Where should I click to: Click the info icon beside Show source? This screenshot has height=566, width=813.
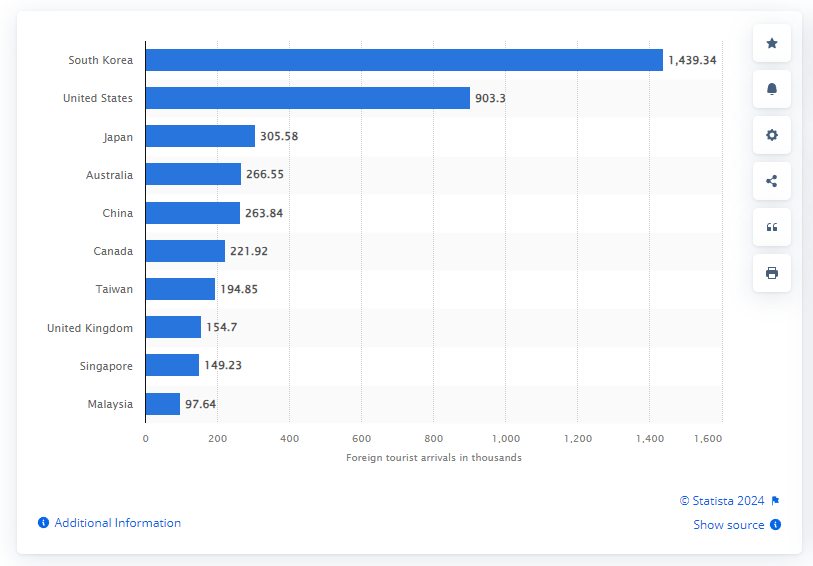coord(776,525)
